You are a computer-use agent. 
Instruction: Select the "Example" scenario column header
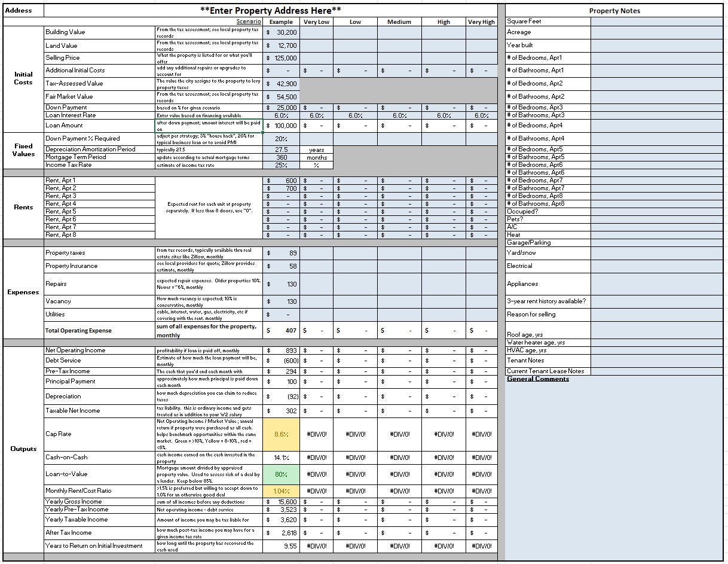pyautogui.click(x=281, y=22)
